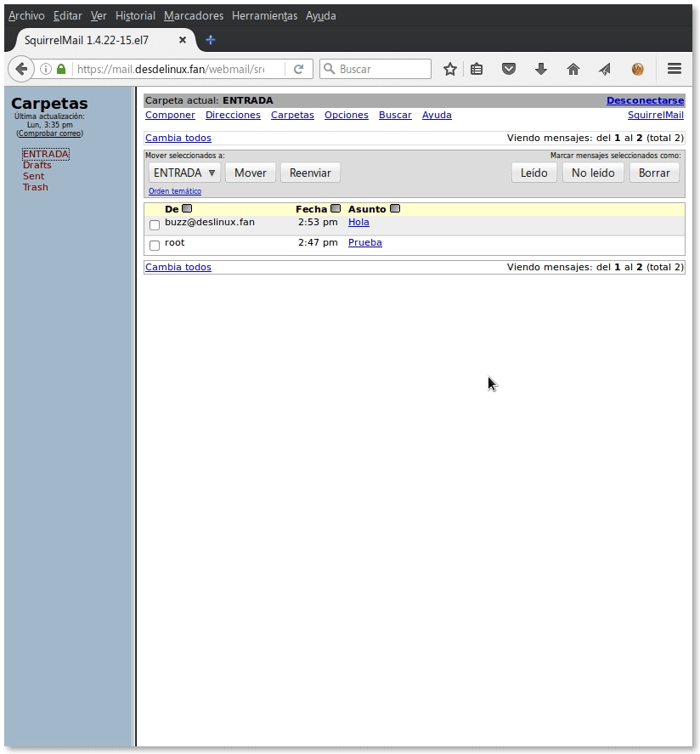Open a new tab with plus icon
Image resolution: width=700 pixels, height=754 pixels.
[x=210, y=40]
